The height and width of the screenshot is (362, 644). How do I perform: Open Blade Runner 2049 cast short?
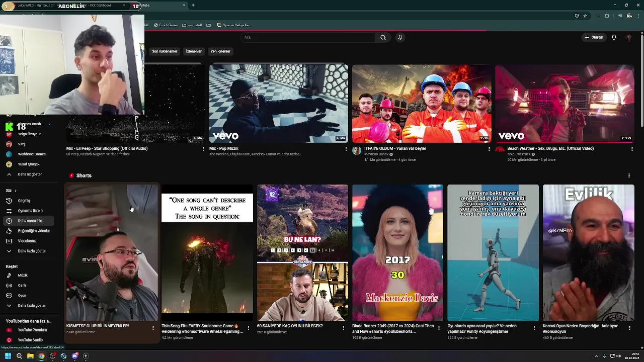[x=397, y=252]
